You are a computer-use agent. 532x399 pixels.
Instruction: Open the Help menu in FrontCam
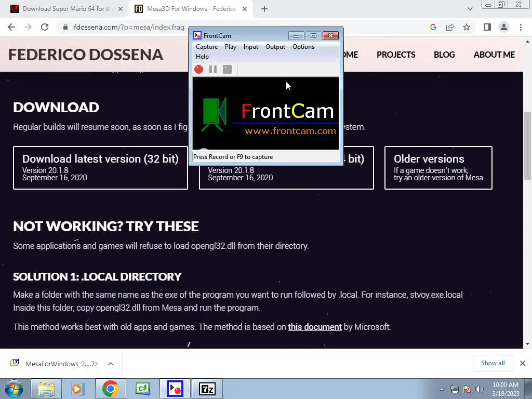202,57
